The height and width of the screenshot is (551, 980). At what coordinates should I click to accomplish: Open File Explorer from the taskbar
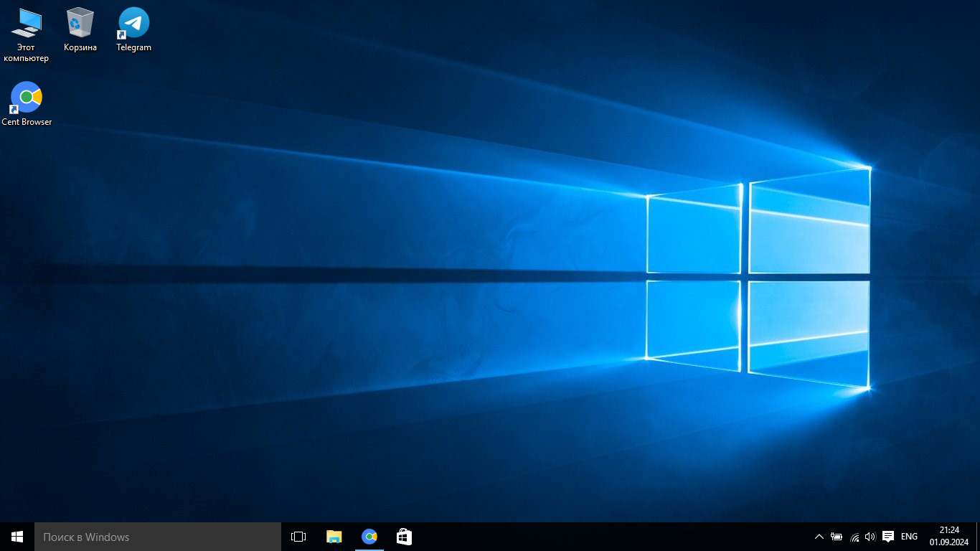[334, 537]
